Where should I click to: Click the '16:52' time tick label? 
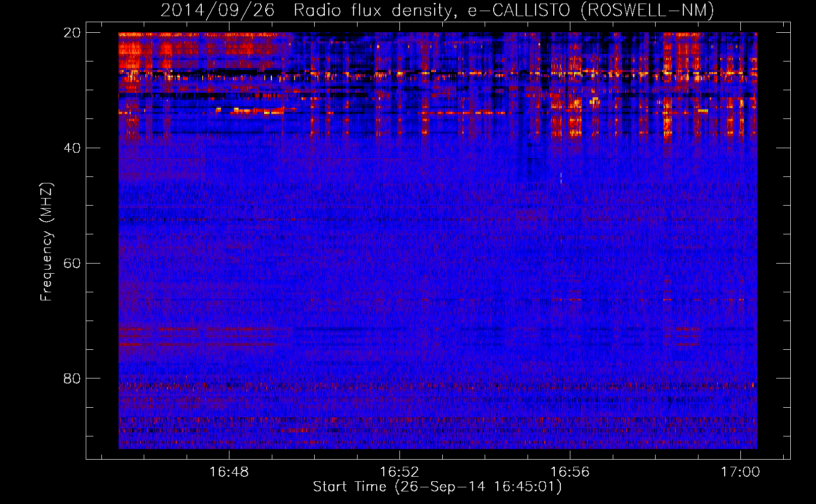click(399, 472)
